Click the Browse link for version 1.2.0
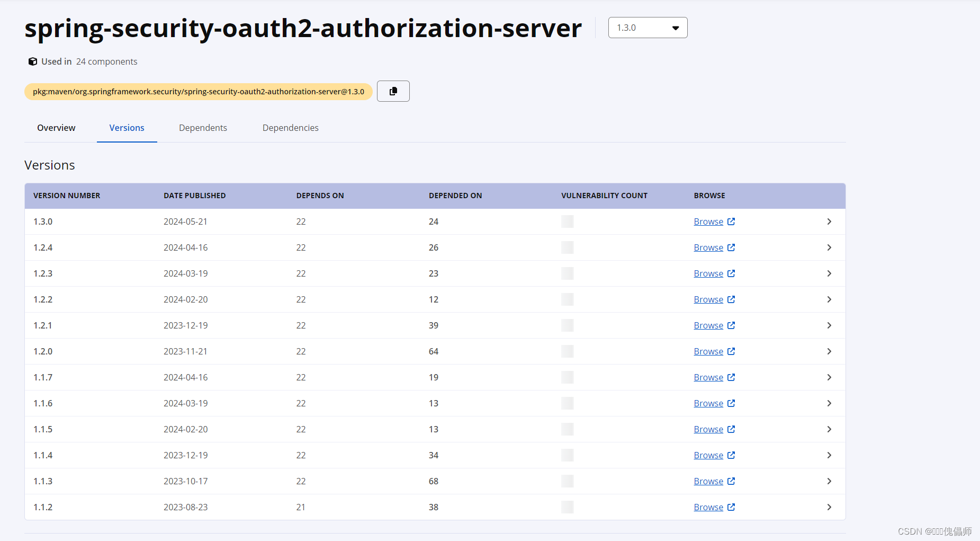The image size is (980, 541). pos(708,351)
